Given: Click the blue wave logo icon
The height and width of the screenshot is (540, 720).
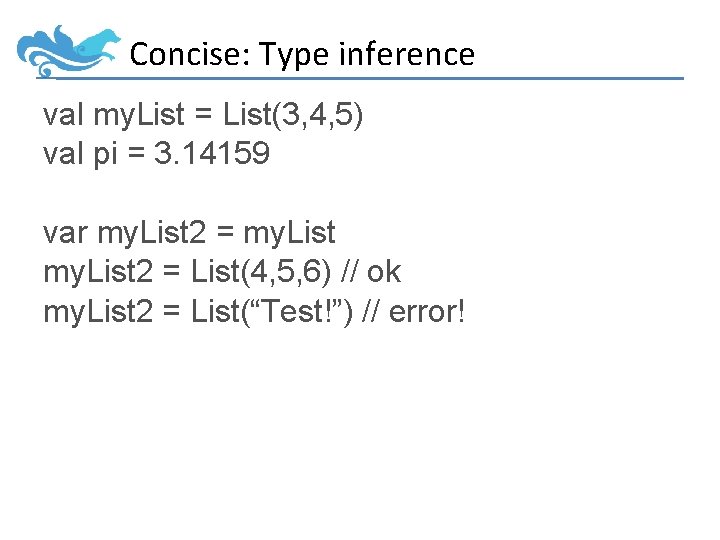Looking at the screenshot, I should (x=67, y=51).
